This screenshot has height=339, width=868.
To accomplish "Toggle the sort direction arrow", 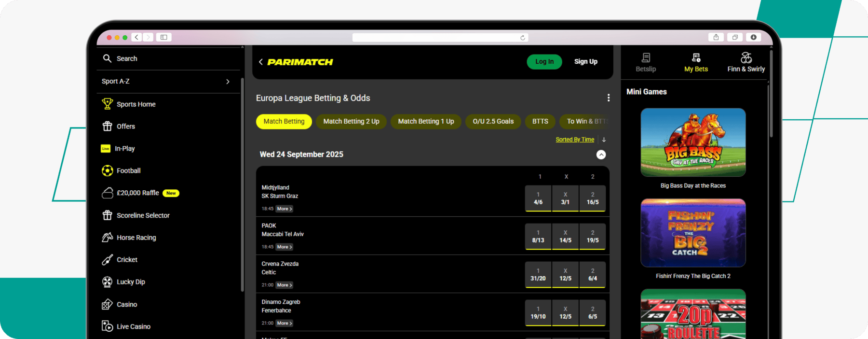I will (604, 140).
